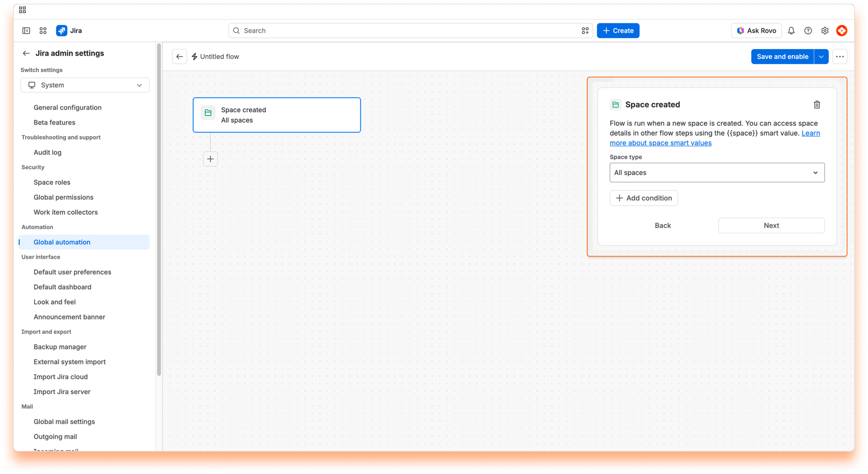Screen dimensions: 868x474
Task: Open the user profile avatar
Action: (x=842, y=31)
